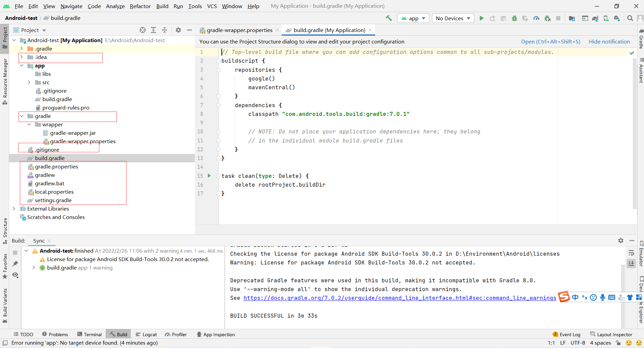
Task: Open Project panel settings gear
Action: click(178, 30)
